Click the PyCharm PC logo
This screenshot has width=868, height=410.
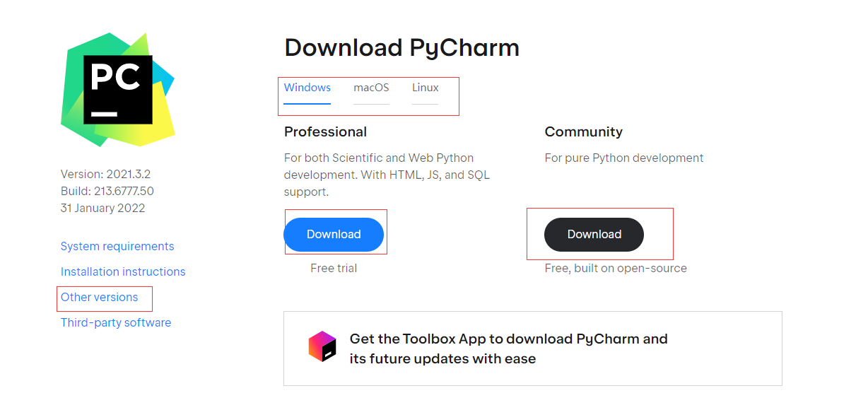(117, 90)
